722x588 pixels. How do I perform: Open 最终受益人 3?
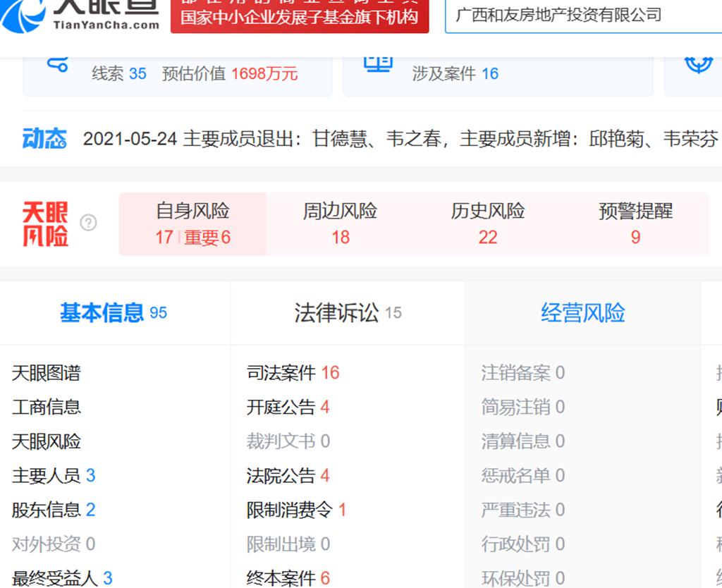[62, 578]
